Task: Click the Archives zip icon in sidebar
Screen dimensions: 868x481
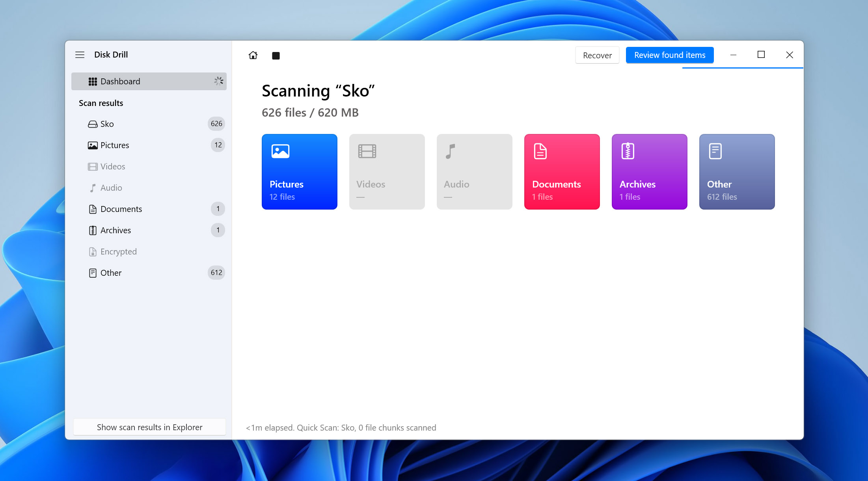Action: coord(93,230)
